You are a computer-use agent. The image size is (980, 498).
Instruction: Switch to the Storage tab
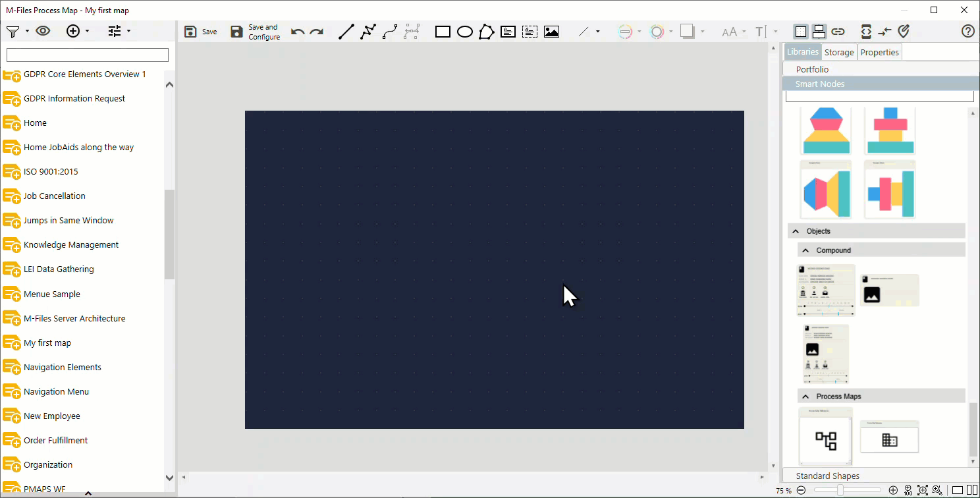tap(839, 52)
